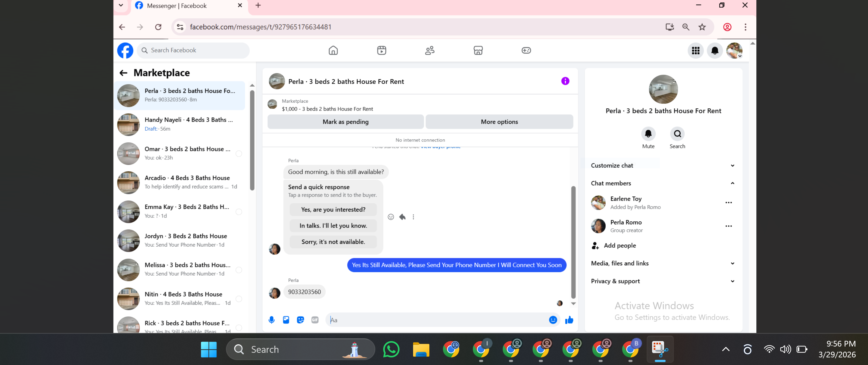Open Snipping Tool in taskbar
The height and width of the screenshot is (365, 868).
[x=659, y=349]
